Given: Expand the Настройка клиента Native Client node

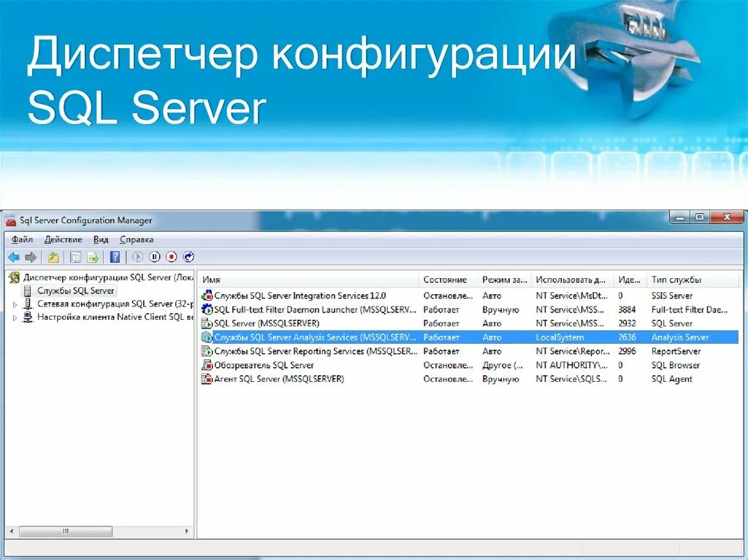Looking at the screenshot, I should tap(15, 318).
